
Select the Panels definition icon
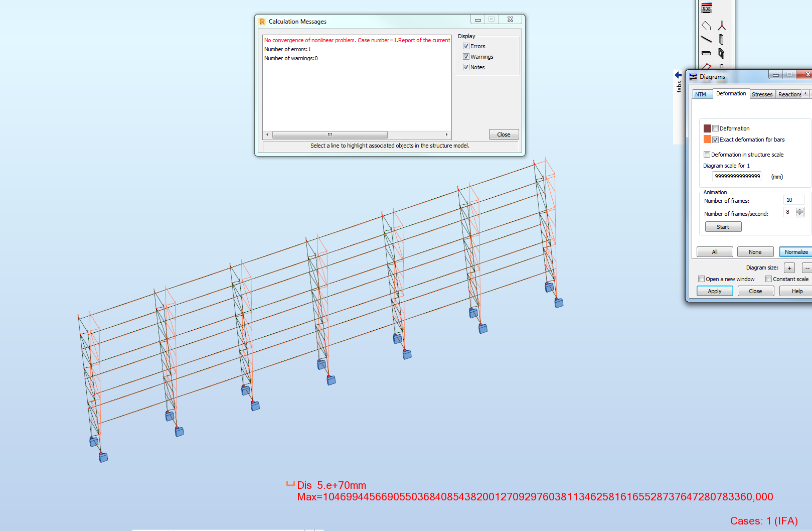(x=722, y=53)
